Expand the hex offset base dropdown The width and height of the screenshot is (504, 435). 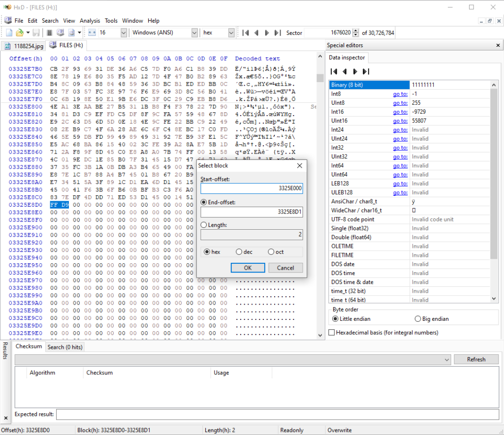pyautogui.click(x=231, y=33)
